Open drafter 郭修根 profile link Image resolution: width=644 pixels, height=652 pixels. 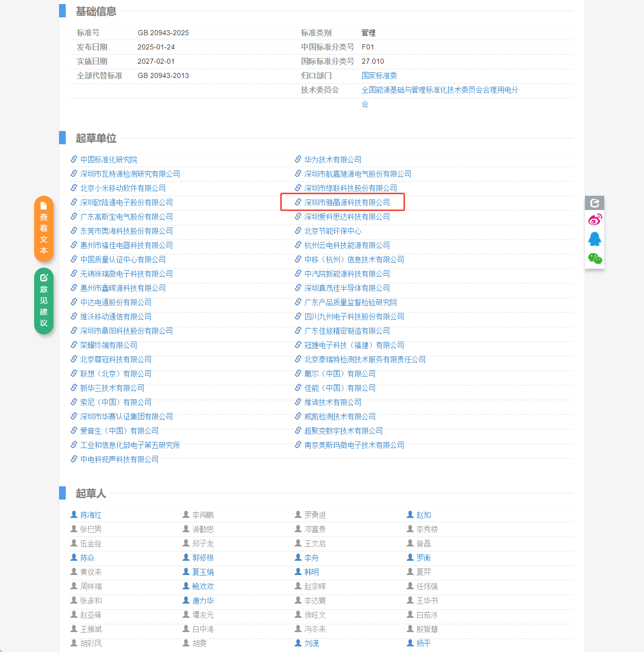(203, 558)
